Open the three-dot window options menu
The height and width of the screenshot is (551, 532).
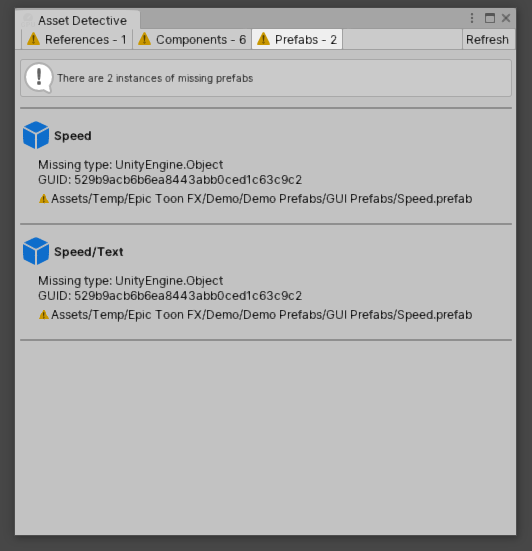pos(472,18)
